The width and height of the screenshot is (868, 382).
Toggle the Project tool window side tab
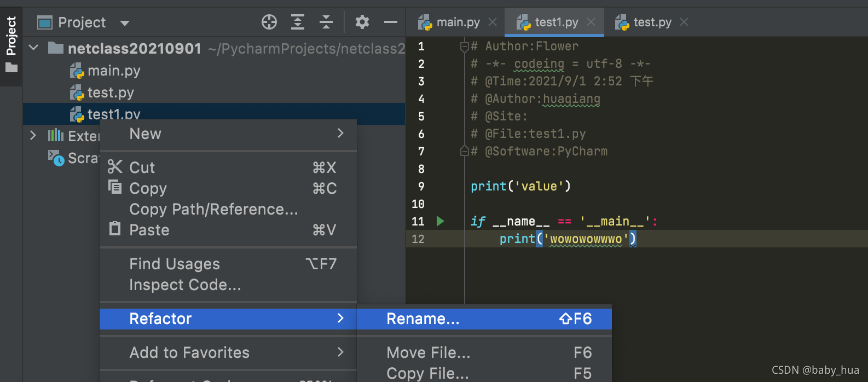pos(11,44)
